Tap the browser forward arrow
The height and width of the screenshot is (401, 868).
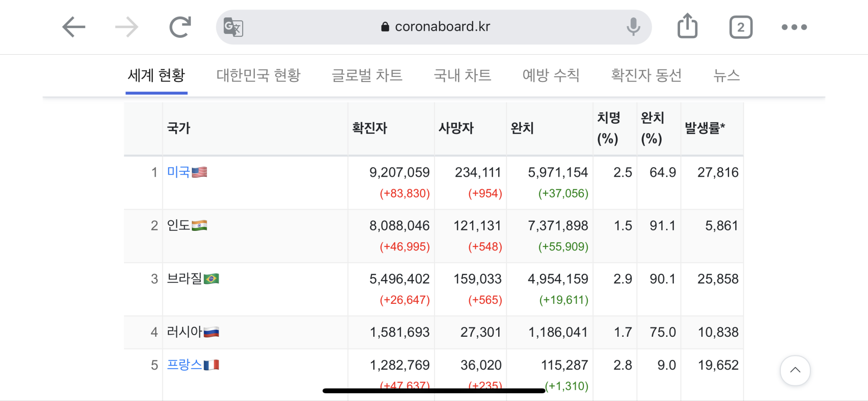tap(127, 27)
